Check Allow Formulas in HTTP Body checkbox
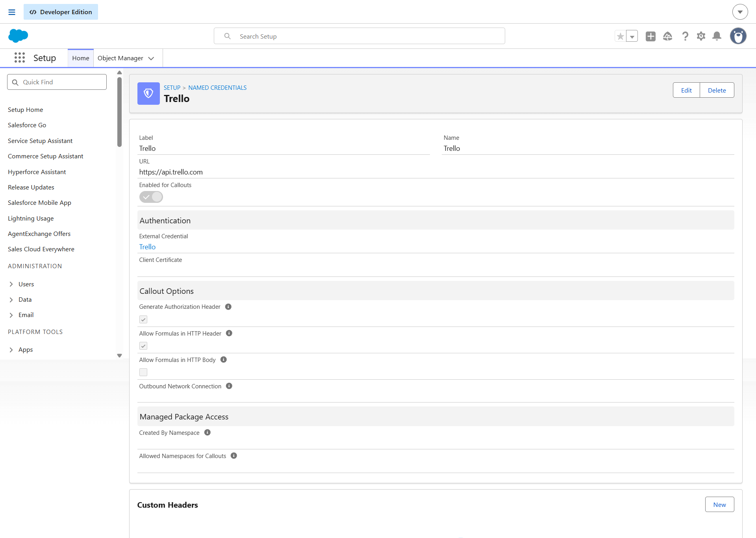756x538 pixels. click(x=143, y=372)
